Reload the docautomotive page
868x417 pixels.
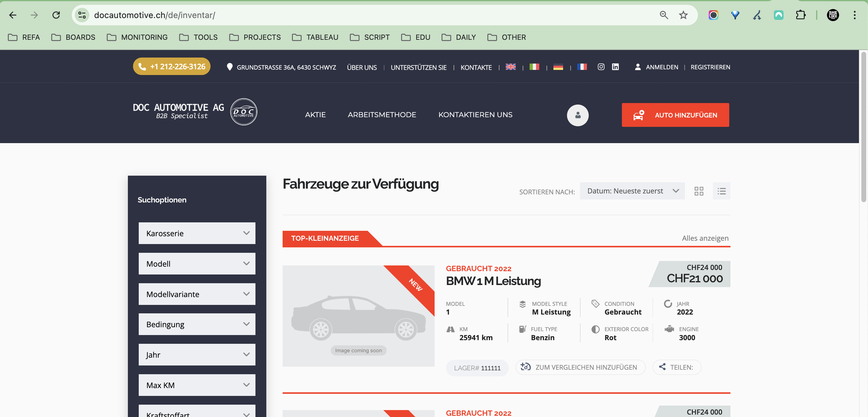[56, 15]
